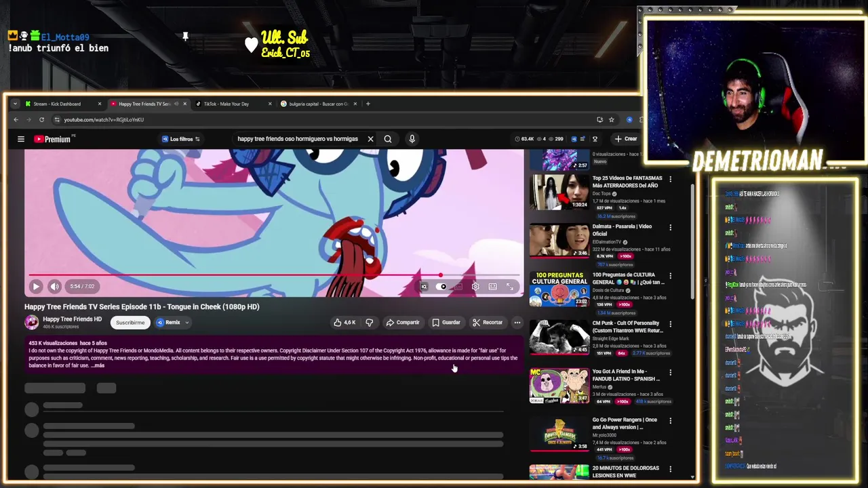Open more actions menu beside Recortar

517,323
